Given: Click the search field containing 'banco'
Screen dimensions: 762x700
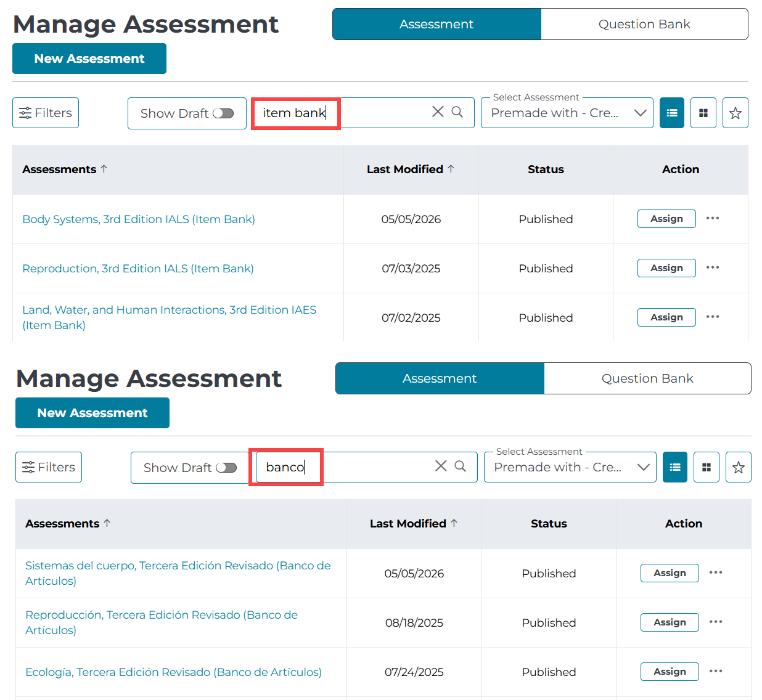Looking at the screenshot, I should pos(367,467).
